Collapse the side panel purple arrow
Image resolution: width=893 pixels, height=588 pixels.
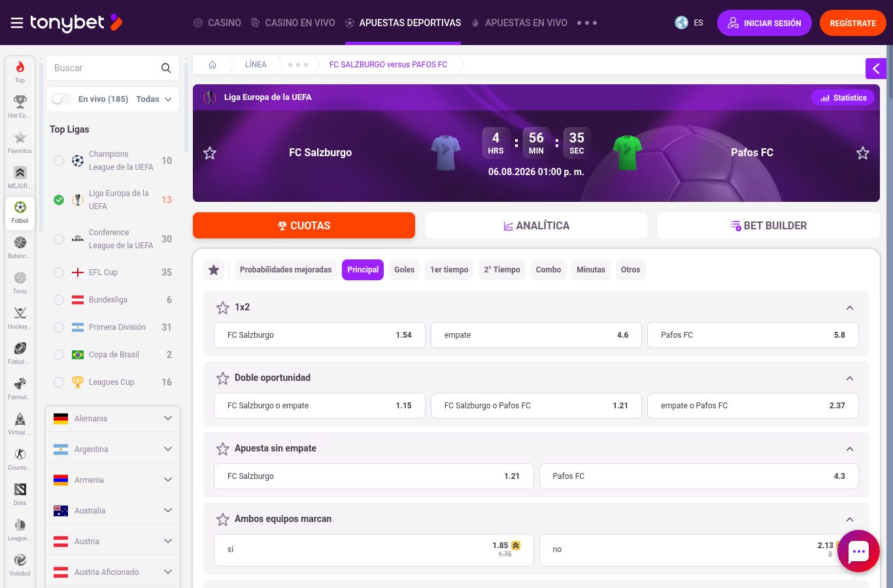point(876,69)
